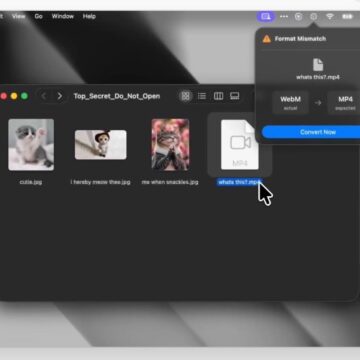Click the Format Mismatch heading
Screen dimensions: 360x360
(300, 39)
